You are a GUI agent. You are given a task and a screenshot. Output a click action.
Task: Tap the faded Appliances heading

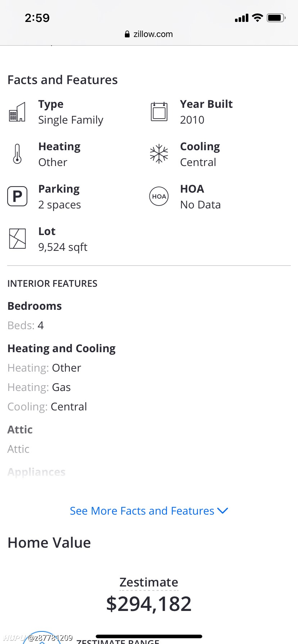pos(36,472)
